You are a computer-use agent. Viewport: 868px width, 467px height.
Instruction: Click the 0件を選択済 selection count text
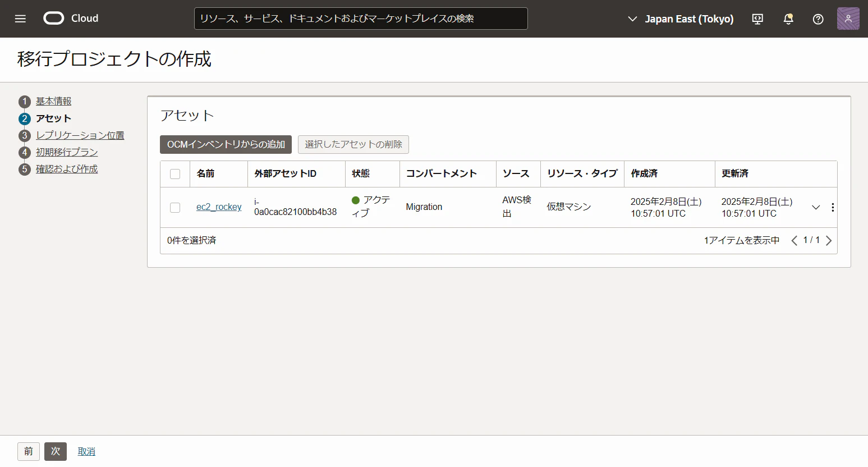[x=192, y=240]
